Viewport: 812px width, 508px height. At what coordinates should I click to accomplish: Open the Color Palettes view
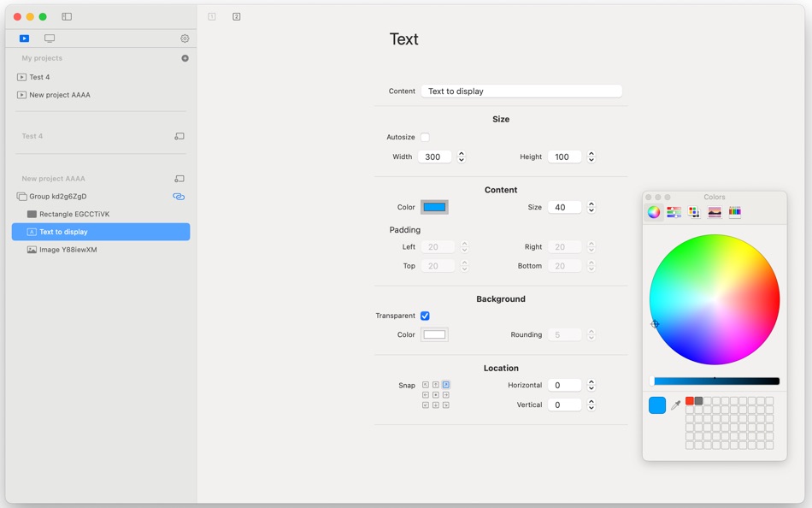[694, 211]
